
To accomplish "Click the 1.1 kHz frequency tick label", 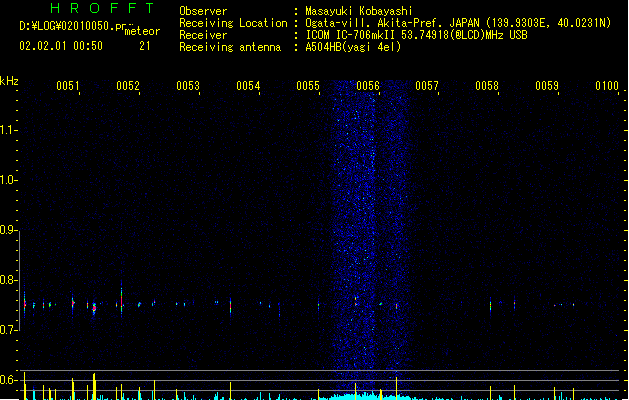I will (8, 130).
